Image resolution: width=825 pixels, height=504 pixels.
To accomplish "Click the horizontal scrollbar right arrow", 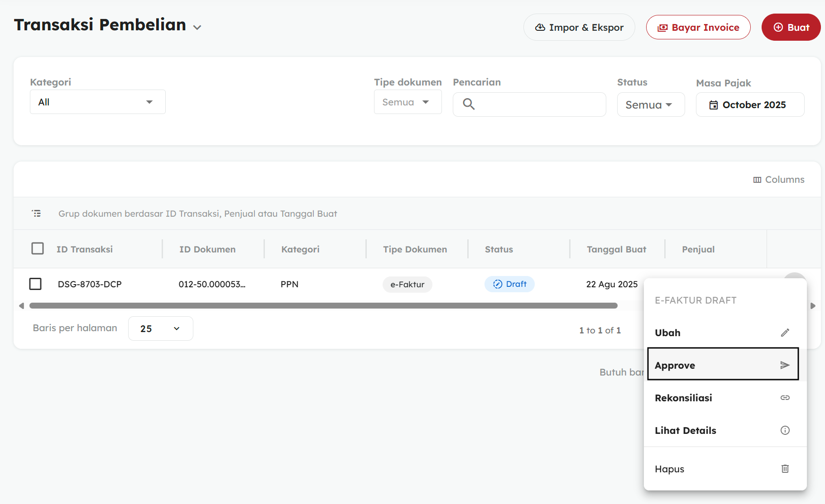I will 813,306.
